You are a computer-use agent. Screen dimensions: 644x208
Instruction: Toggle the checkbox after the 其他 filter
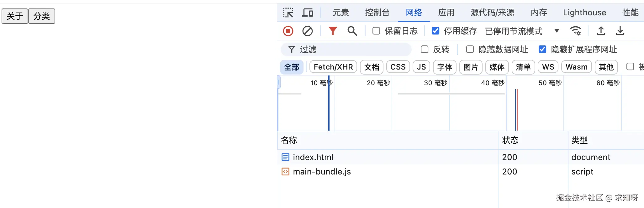tap(630, 66)
